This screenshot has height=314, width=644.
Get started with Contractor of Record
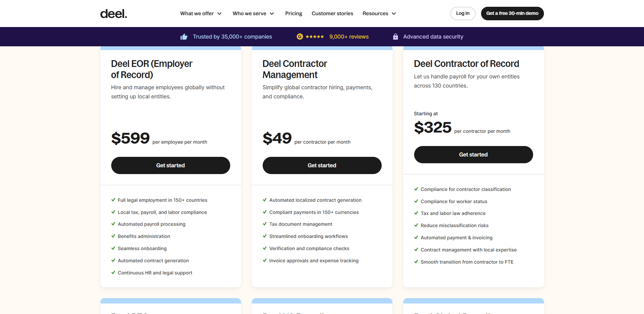click(474, 154)
